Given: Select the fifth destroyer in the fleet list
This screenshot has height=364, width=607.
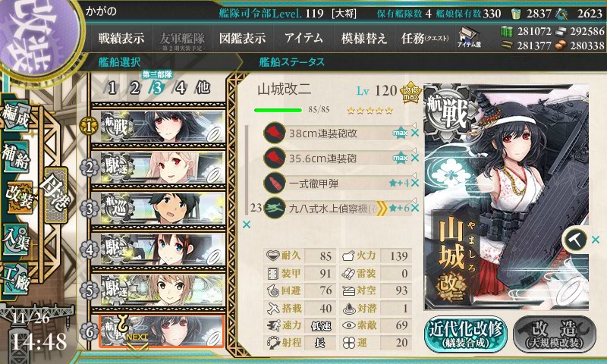Looking at the screenshot, I should 158,290.
